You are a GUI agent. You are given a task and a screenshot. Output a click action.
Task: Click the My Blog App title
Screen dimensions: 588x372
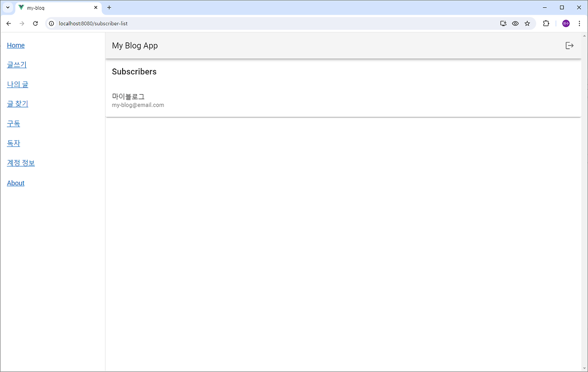pos(135,45)
